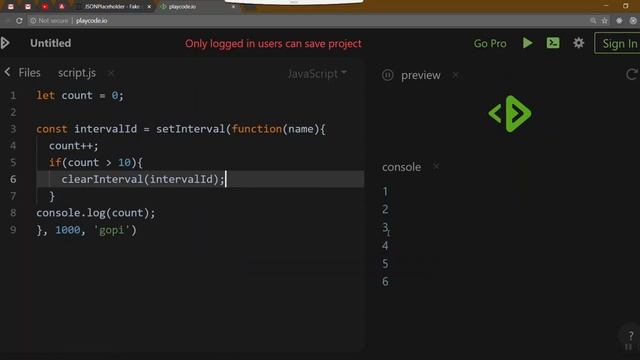
Task: Close the script.js tab
Action: pyautogui.click(x=111, y=73)
